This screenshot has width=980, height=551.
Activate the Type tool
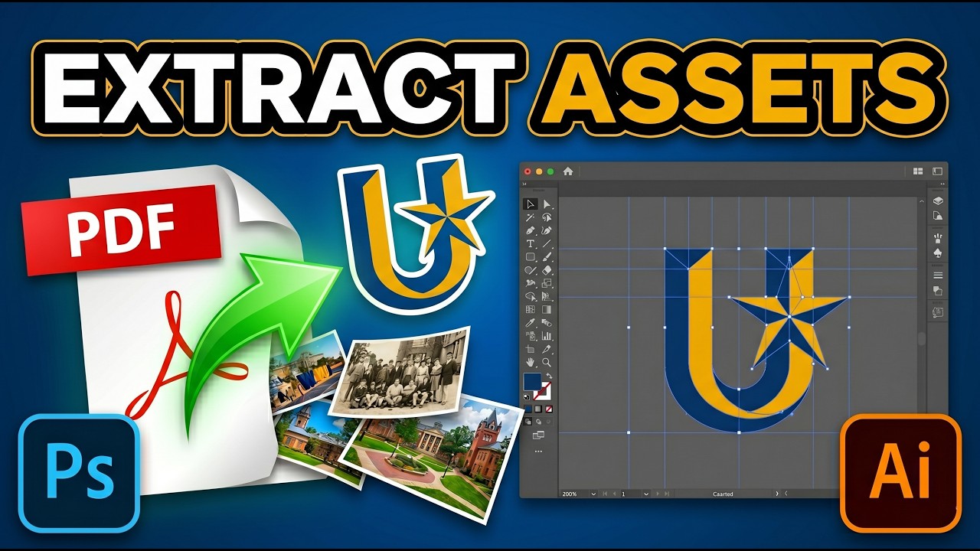[x=530, y=243]
